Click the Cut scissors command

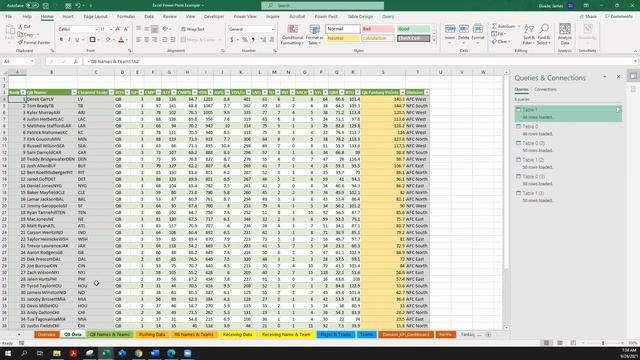(x=24, y=27)
